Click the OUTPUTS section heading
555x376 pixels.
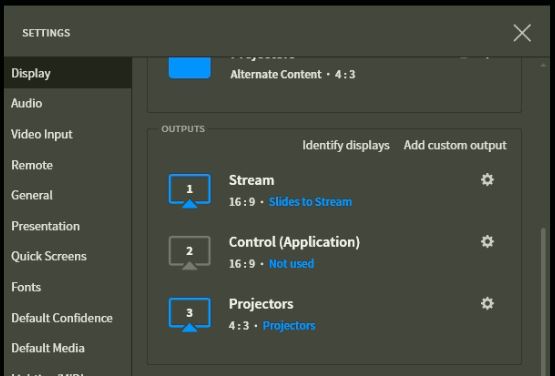(x=183, y=129)
